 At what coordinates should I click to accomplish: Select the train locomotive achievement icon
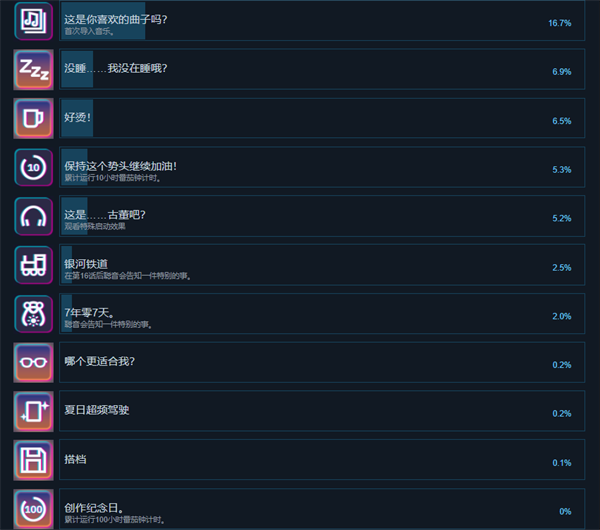33,265
